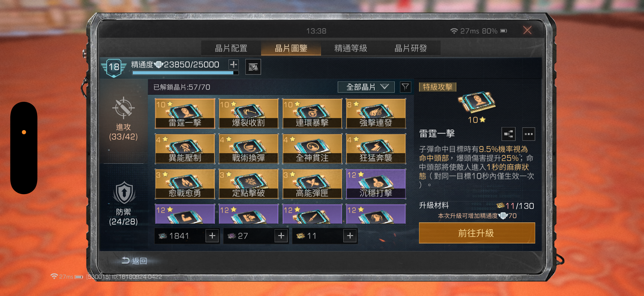
Task: Click the 返回 back button
Action: (134, 261)
